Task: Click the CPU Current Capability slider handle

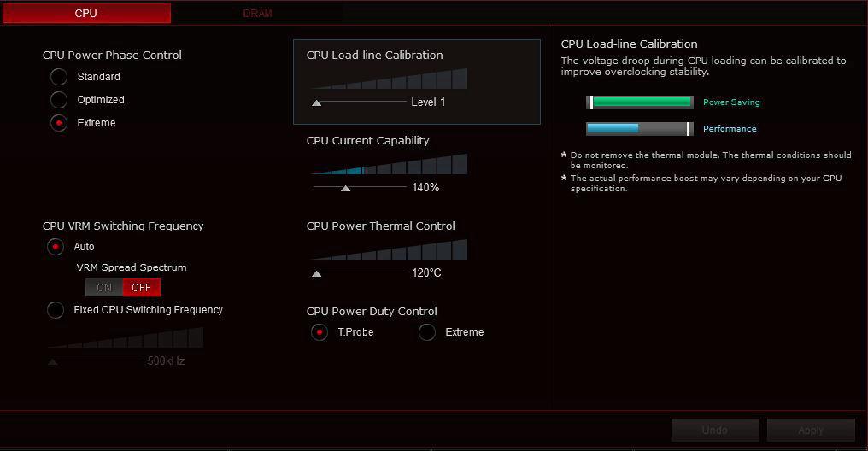Action: coord(345,188)
